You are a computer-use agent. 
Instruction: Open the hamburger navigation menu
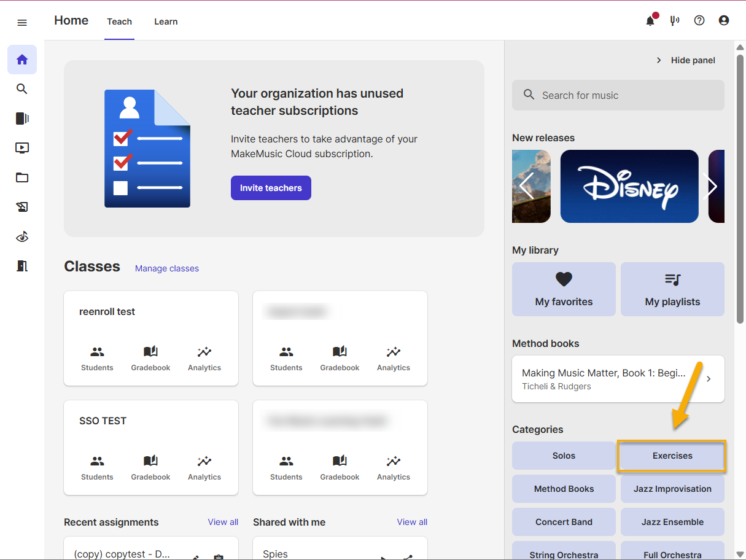(x=22, y=23)
